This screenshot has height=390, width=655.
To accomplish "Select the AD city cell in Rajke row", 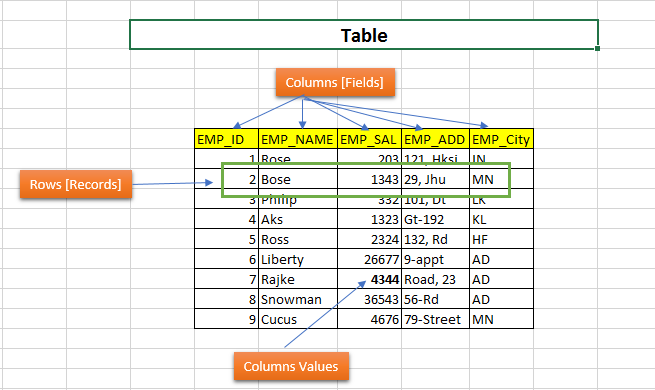I will pos(501,279).
